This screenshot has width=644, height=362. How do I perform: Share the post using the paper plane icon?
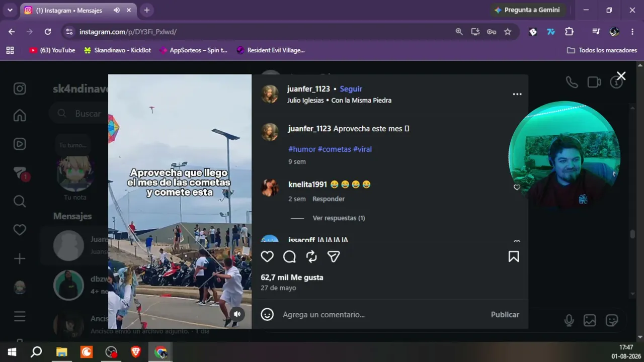click(x=334, y=257)
